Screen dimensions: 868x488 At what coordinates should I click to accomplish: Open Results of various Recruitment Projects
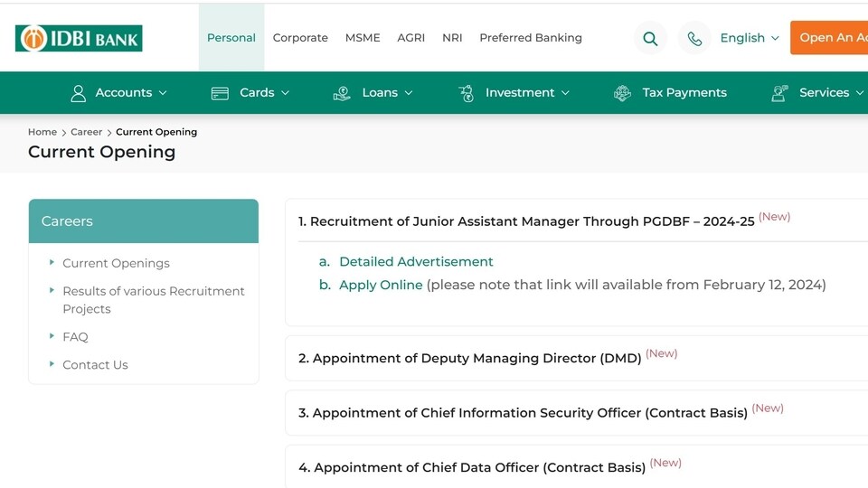coord(154,300)
